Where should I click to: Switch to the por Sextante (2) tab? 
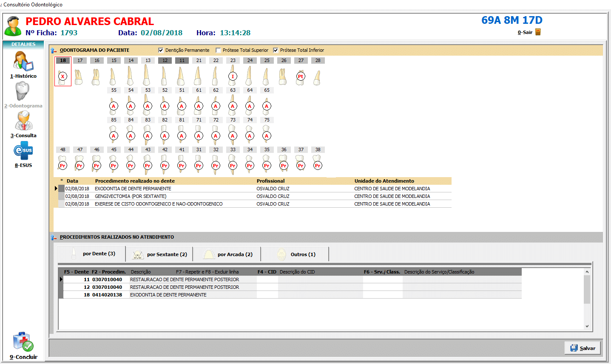pyautogui.click(x=161, y=254)
